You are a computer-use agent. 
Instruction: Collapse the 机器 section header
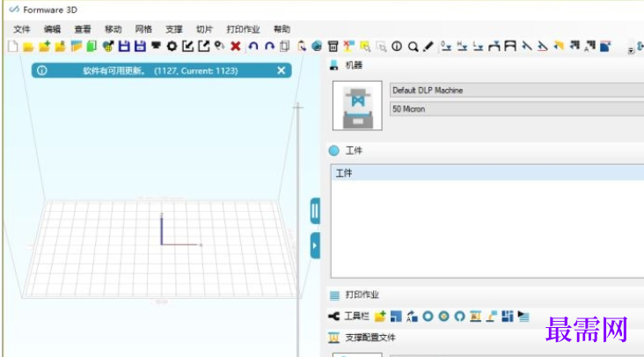pos(486,65)
